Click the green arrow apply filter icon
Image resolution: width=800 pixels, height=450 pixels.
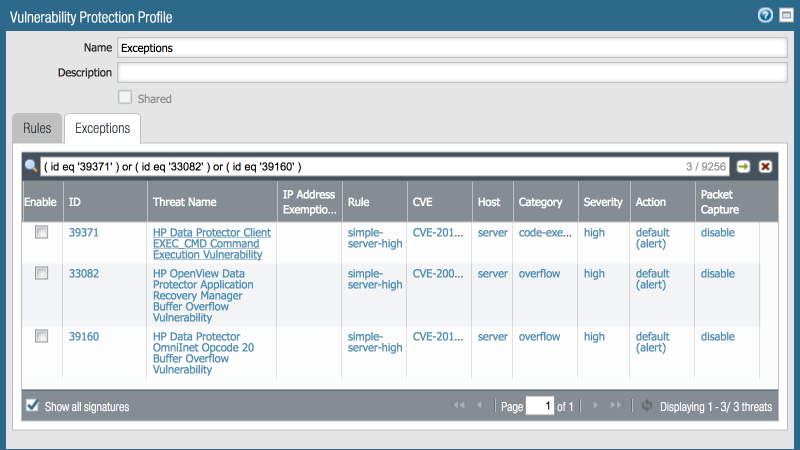tap(743, 166)
